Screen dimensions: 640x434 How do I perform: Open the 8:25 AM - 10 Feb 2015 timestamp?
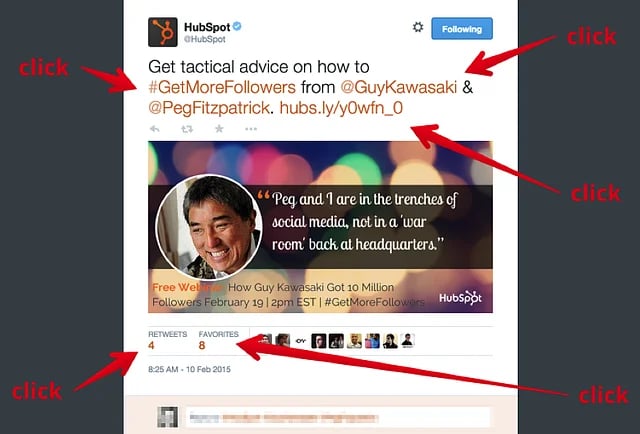point(189,369)
